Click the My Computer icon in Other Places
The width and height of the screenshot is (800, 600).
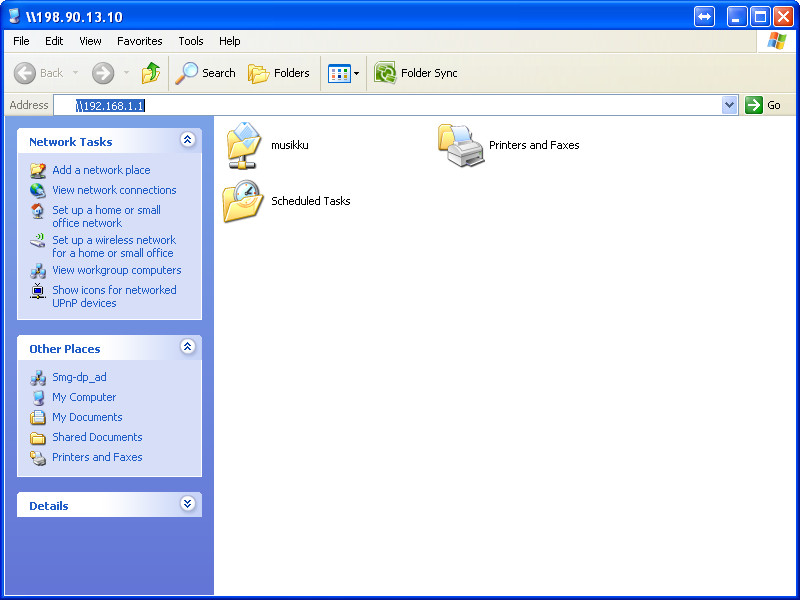click(38, 397)
